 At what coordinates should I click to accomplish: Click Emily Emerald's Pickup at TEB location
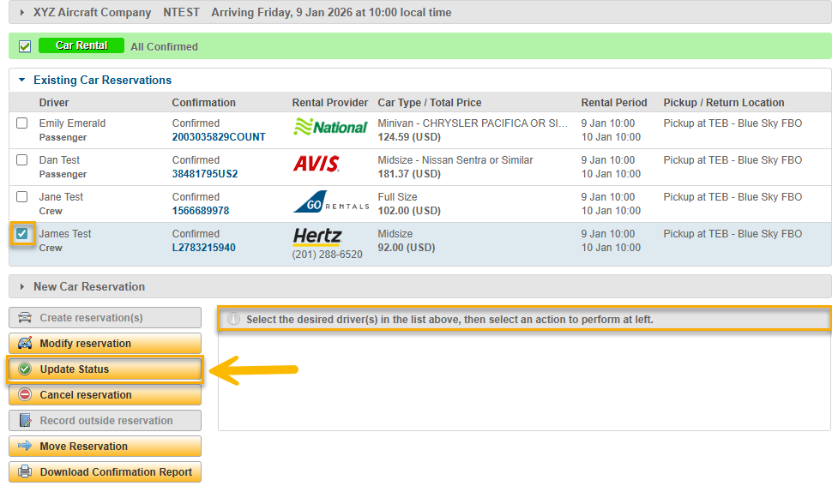[733, 123]
